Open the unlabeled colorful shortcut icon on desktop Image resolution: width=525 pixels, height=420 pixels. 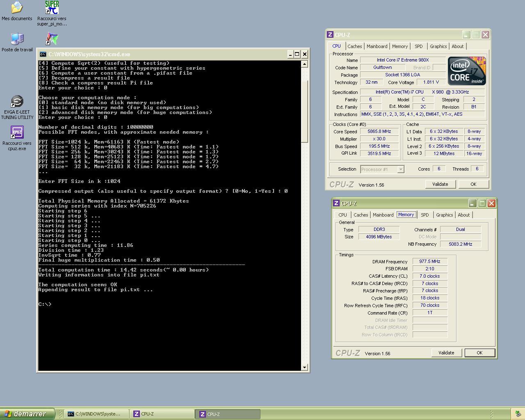point(52,39)
